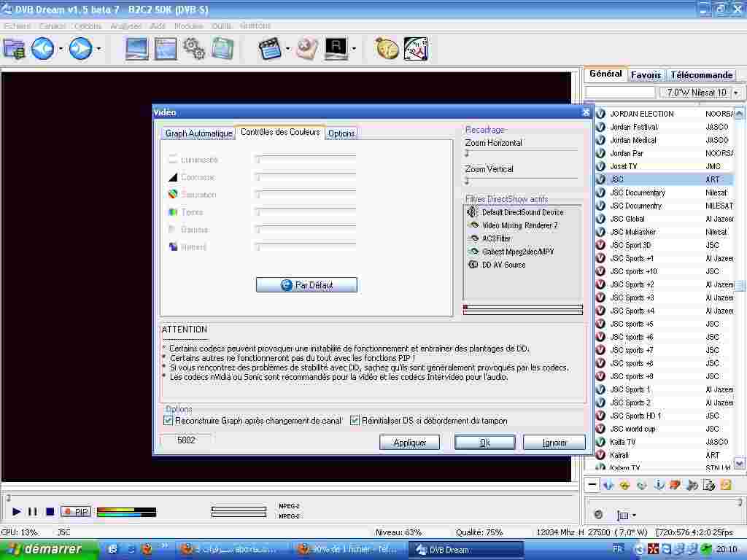Open dropdown arrow beside clapperboard icon

click(x=287, y=49)
